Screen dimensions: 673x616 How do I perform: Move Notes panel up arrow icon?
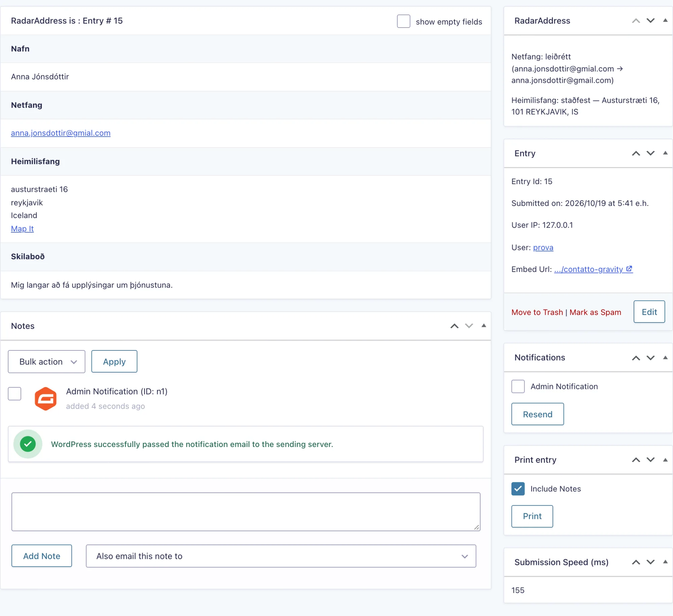(x=454, y=326)
